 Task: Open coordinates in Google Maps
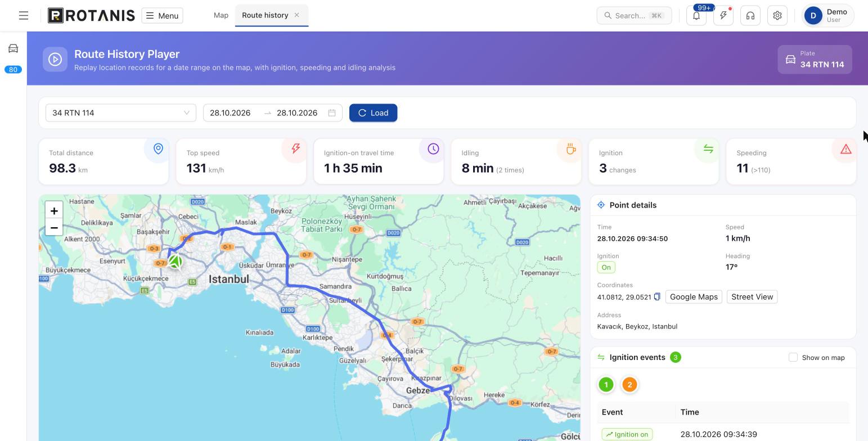tap(694, 297)
